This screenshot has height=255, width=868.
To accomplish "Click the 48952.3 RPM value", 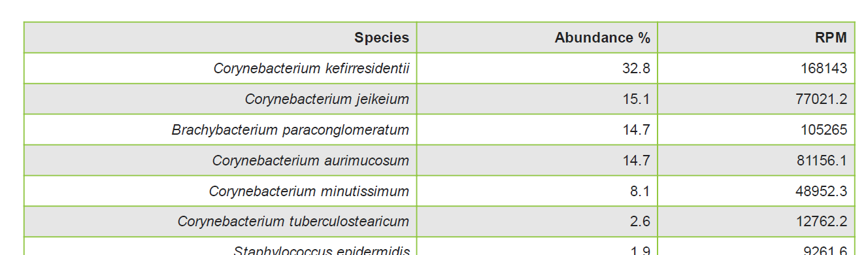I will 822,191.
